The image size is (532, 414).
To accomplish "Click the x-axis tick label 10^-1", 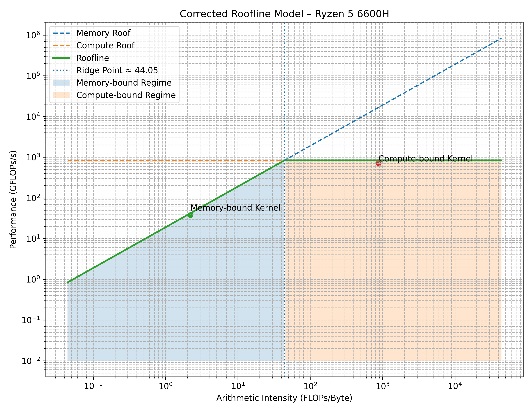I will 93,386.
